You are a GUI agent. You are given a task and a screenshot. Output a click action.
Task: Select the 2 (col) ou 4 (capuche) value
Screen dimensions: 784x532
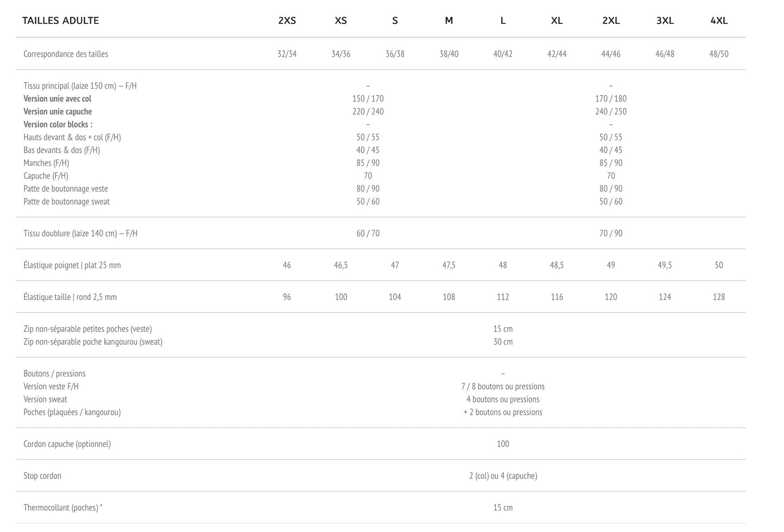[x=502, y=476]
